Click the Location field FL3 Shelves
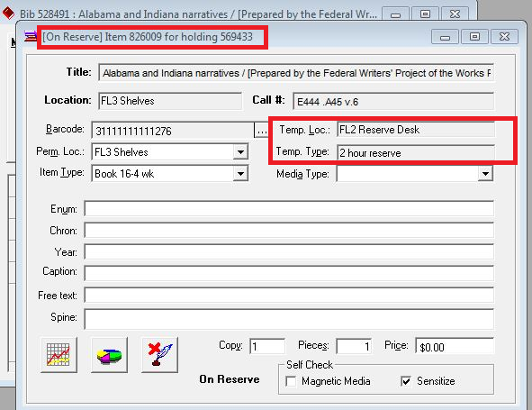 click(170, 101)
